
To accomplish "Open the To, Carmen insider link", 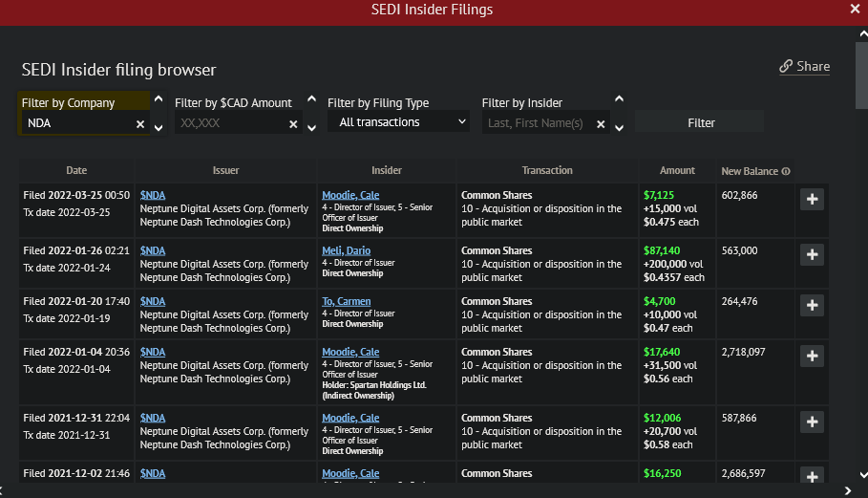I will point(346,301).
